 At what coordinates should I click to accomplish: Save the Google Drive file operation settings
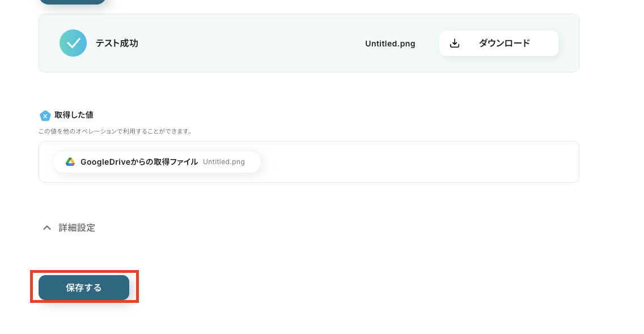tap(84, 288)
